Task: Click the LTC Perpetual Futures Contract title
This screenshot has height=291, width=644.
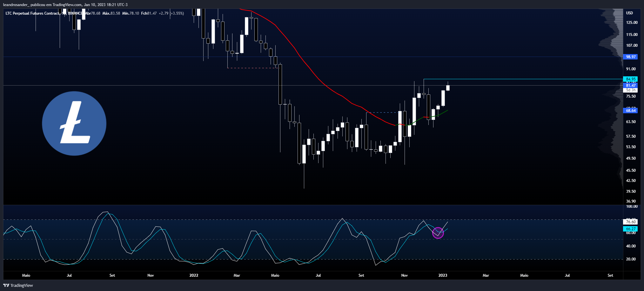Action: click(32, 13)
